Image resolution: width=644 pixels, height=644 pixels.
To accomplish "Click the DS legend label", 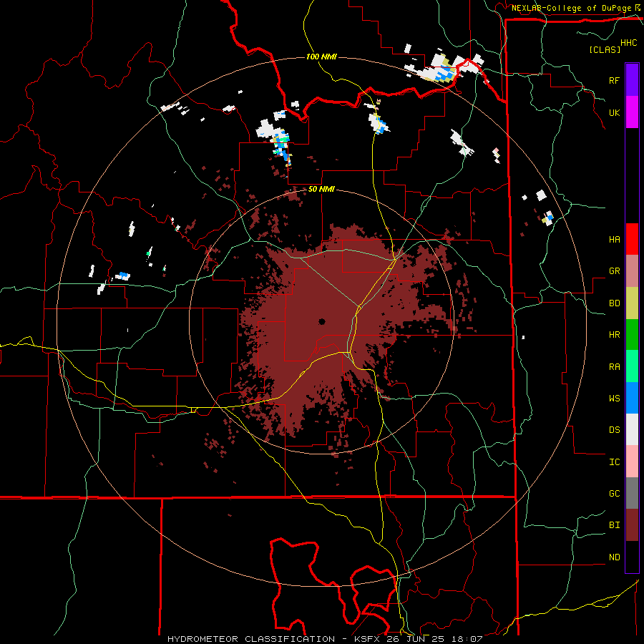I will click(614, 430).
